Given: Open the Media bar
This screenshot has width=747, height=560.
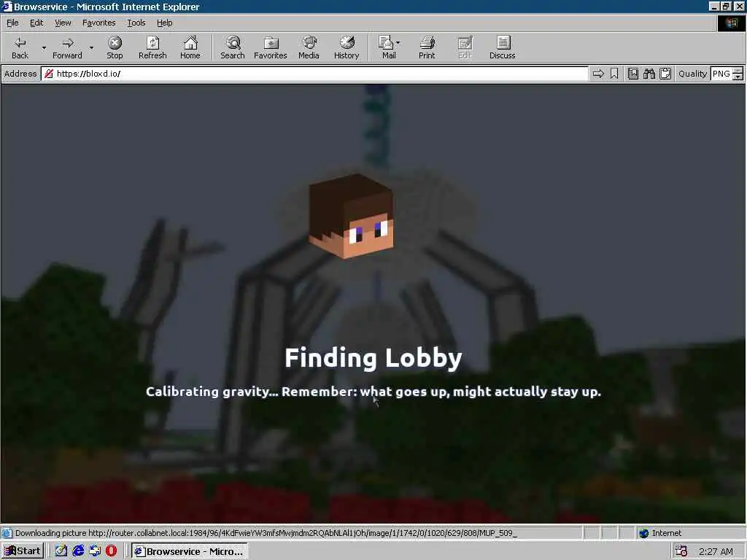Looking at the screenshot, I should 309,47.
